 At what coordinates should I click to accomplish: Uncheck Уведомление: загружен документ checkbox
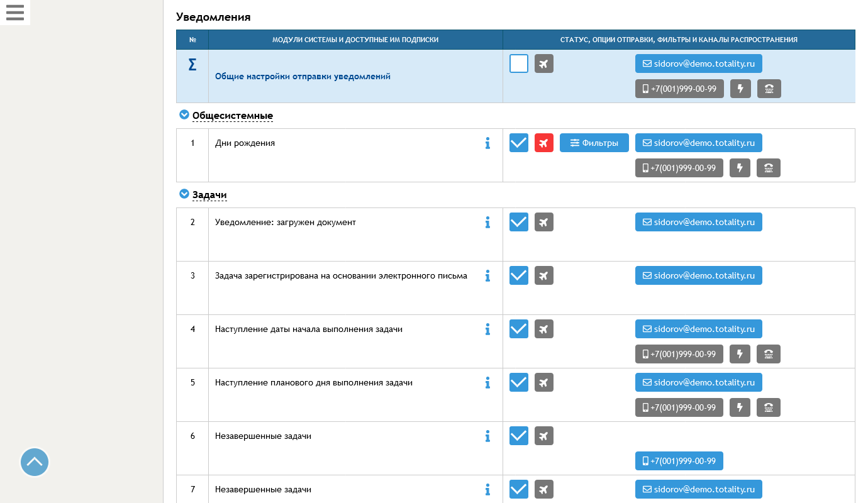[x=519, y=222]
